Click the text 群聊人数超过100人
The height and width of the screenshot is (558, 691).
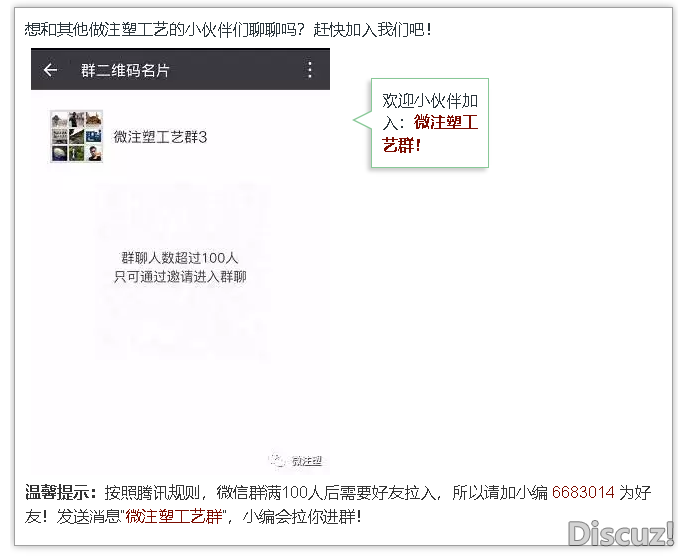179,258
